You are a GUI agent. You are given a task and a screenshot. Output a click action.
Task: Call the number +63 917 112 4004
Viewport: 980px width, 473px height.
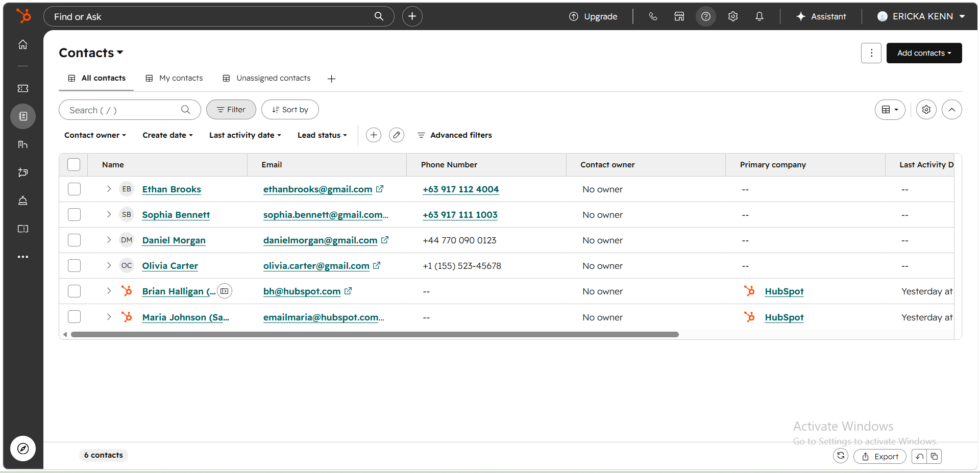point(460,189)
